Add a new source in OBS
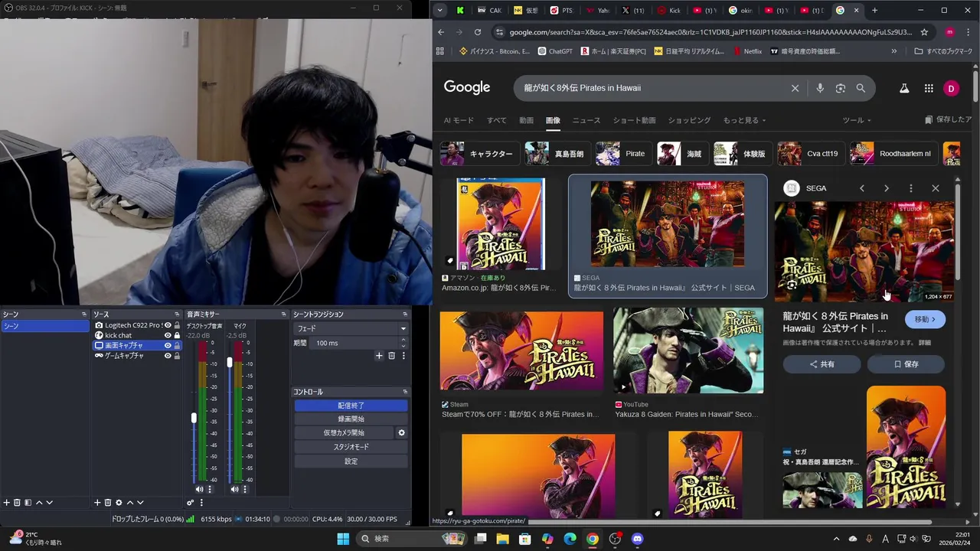The image size is (980, 551). coord(97,503)
